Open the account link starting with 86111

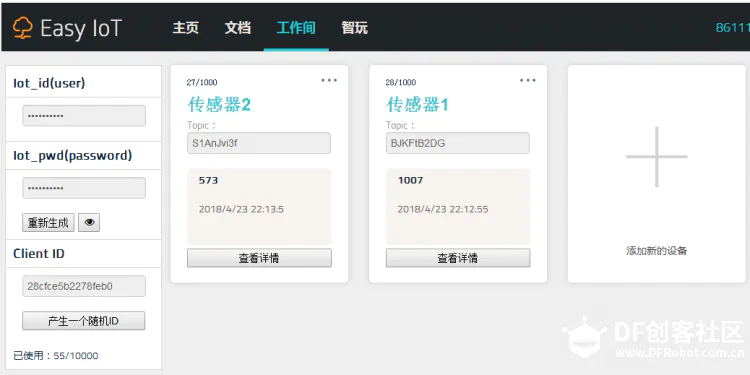(x=732, y=28)
